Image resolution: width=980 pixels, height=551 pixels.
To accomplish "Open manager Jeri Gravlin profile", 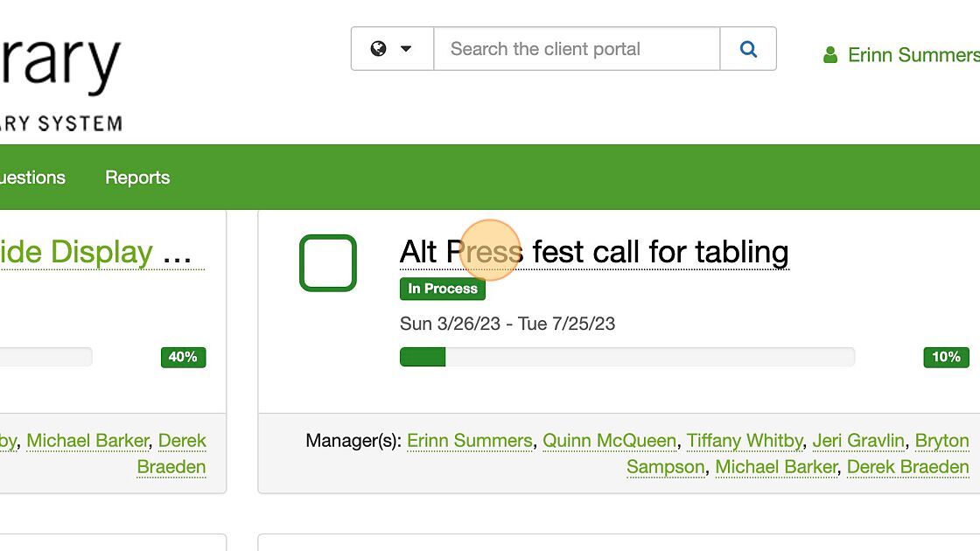I will [858, 441].
